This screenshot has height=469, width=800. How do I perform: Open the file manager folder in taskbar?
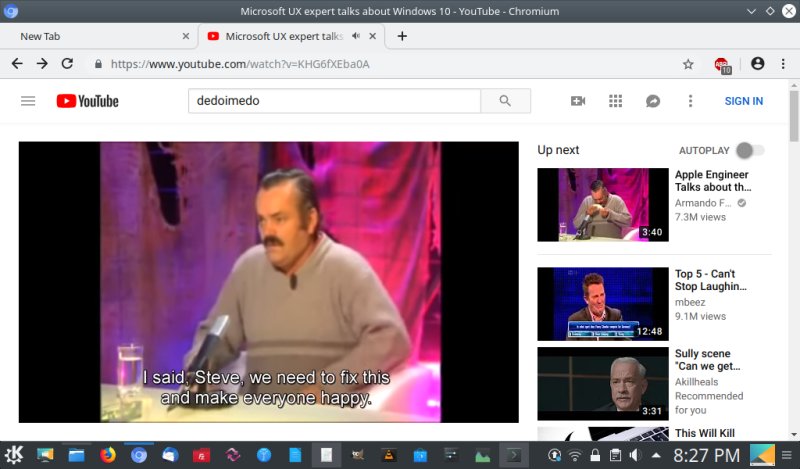tap(76, 455)
